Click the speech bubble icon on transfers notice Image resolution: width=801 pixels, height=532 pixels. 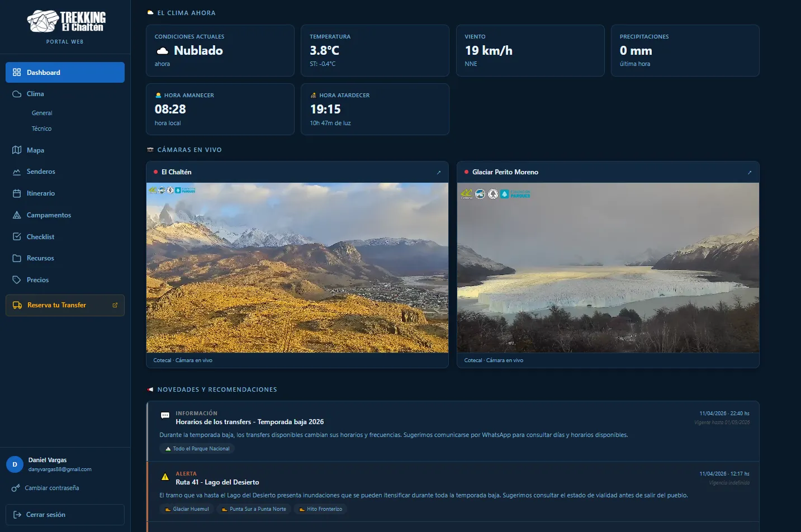click(x=165, y=416)
